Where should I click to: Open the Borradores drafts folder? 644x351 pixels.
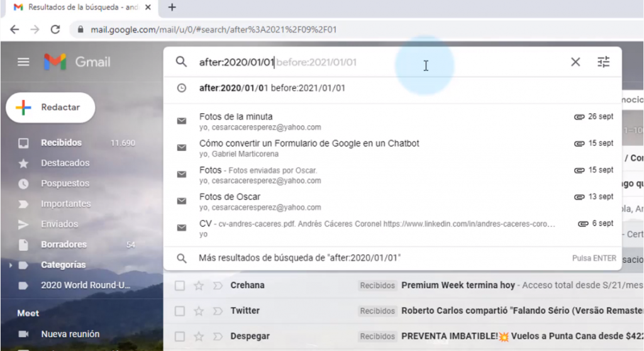[x=63, y=244]
